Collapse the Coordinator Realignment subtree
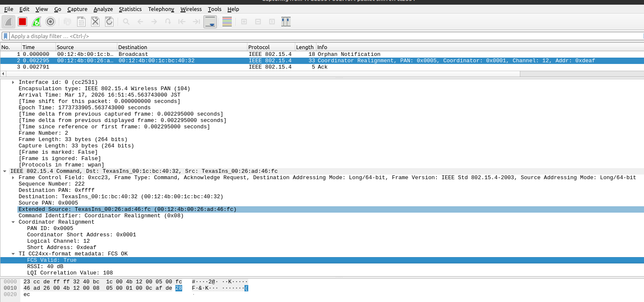Screen dimensions: 644x302 (x=13, y=222)
